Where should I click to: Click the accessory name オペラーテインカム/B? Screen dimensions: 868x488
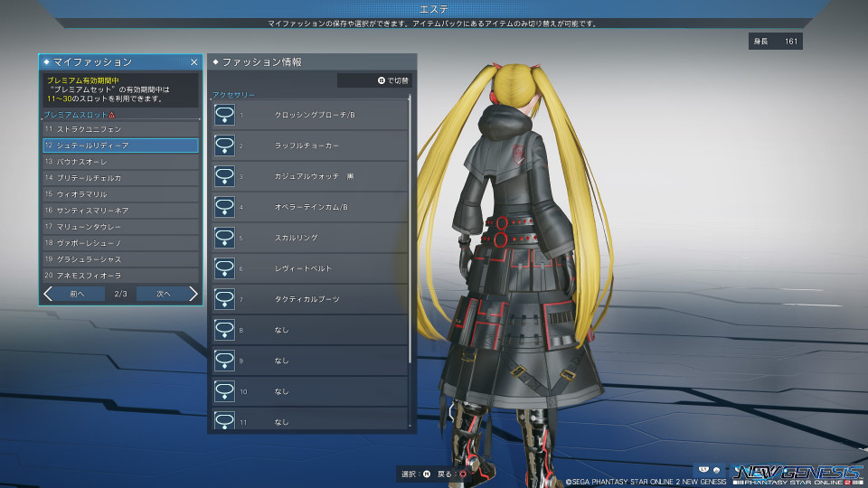(x=311, y=207)
